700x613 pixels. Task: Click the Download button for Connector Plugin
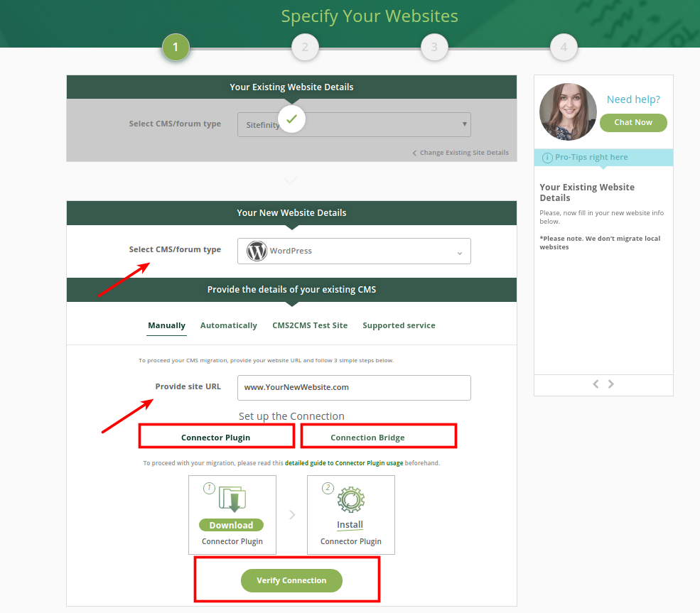[x=231, y=525]
